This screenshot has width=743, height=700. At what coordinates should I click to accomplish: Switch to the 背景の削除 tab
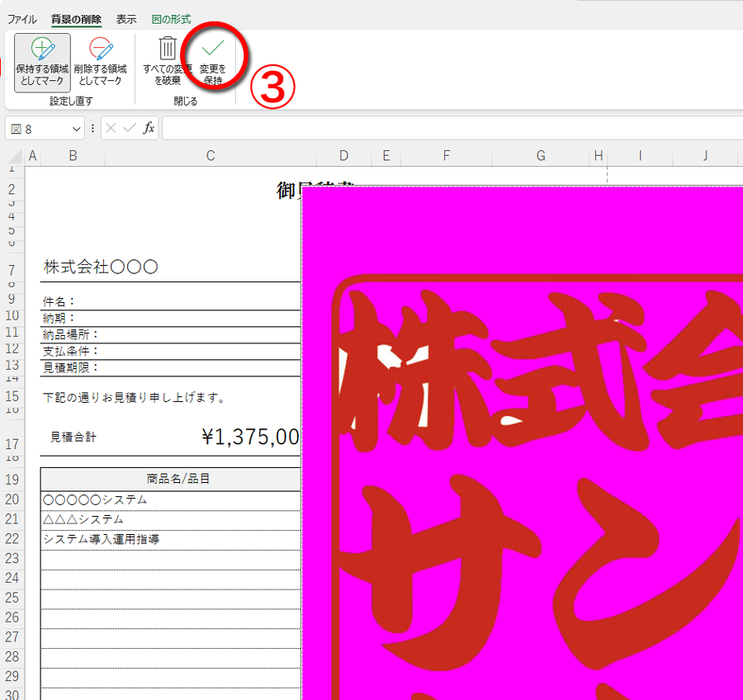(76, 19)
